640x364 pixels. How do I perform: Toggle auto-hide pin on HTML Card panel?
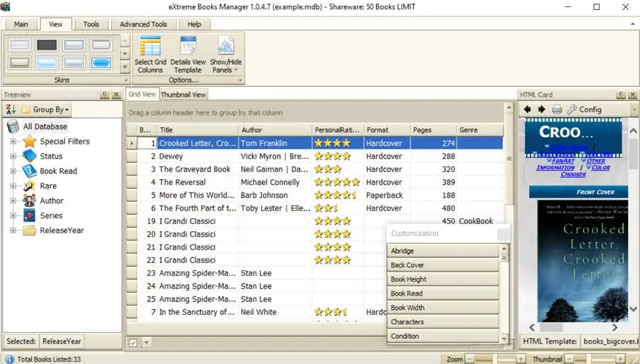pos(620,95)
